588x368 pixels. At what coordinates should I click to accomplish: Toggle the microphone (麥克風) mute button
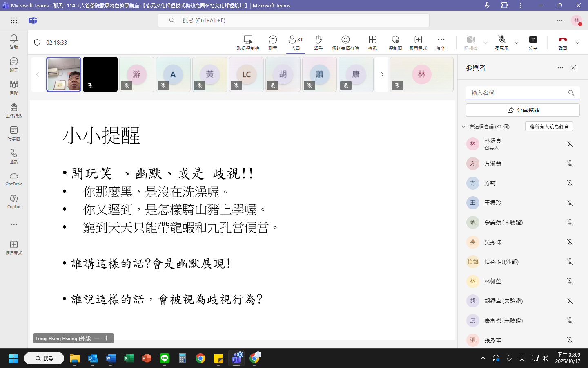(502, 42)
